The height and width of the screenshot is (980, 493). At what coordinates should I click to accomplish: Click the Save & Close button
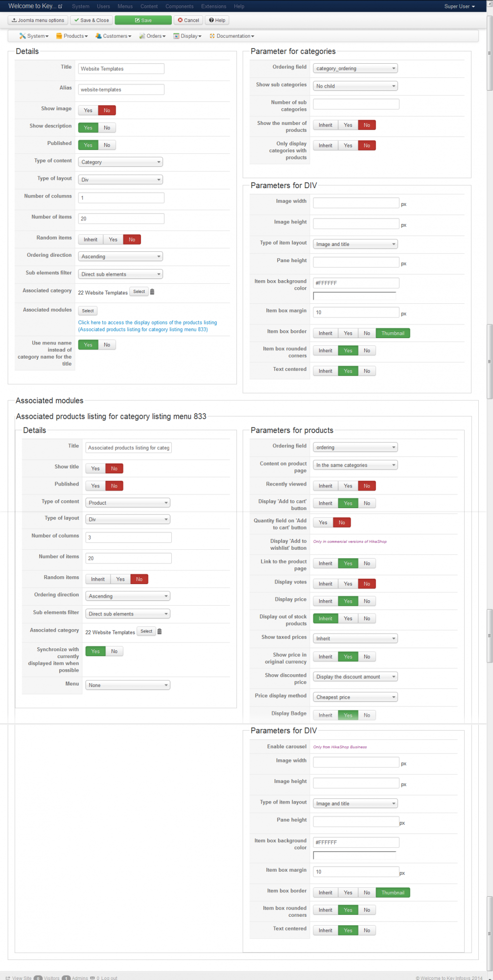click(x=92, y=21)
